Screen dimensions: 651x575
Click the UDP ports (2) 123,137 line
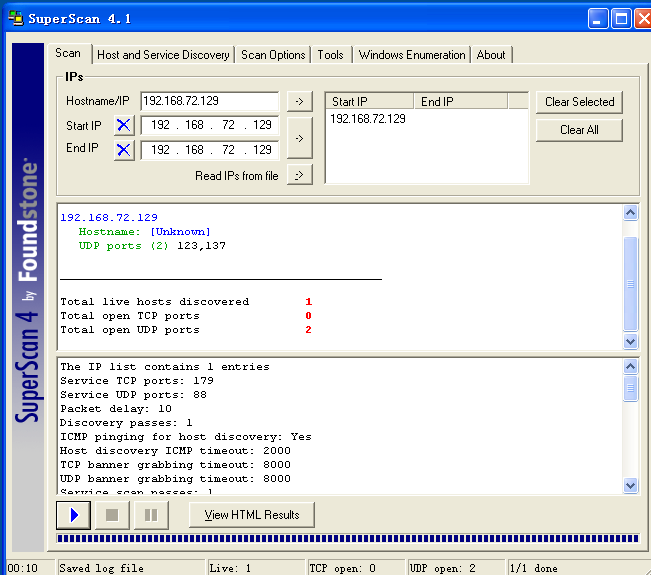152,246
